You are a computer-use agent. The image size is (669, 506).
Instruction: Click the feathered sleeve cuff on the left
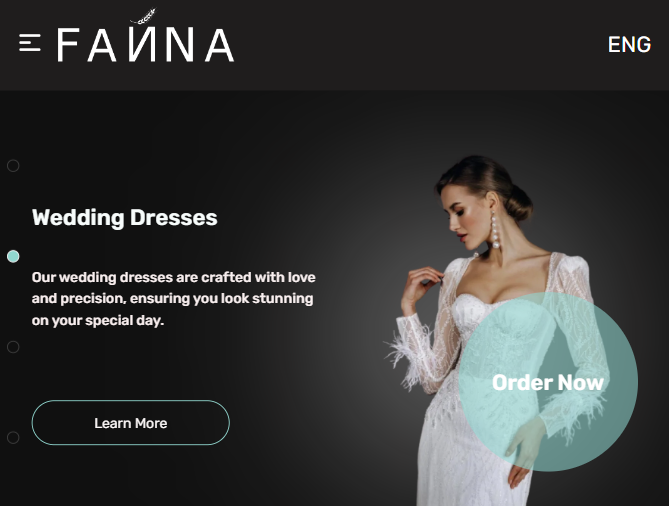407,358
